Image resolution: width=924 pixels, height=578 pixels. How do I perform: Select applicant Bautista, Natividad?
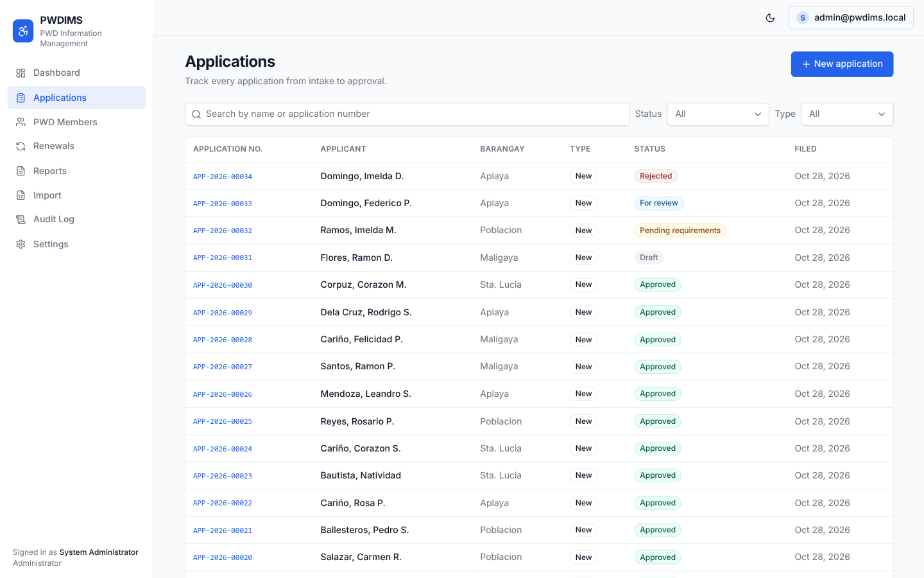[x=361, y=475]
